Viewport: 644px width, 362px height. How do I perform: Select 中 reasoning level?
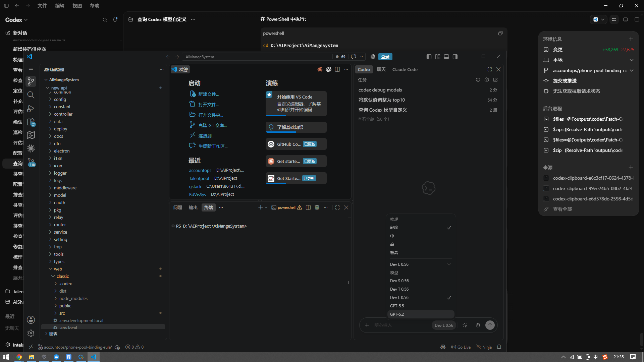coord(421,236)
